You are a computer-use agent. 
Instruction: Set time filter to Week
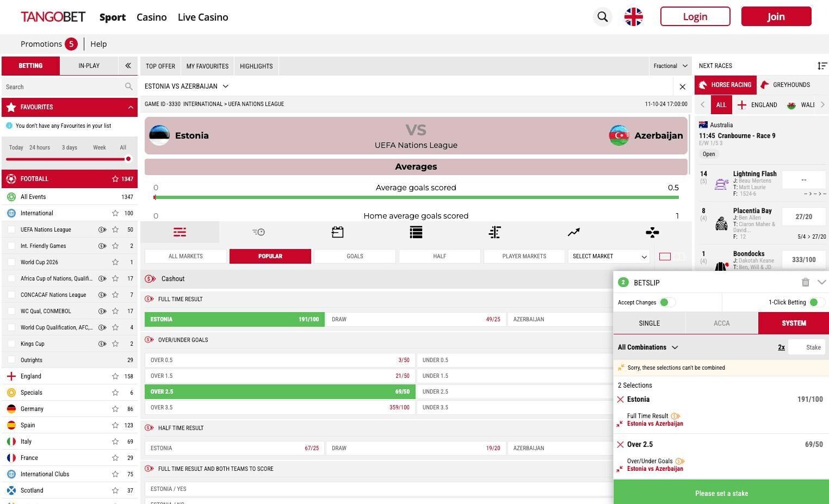point(100,147)
